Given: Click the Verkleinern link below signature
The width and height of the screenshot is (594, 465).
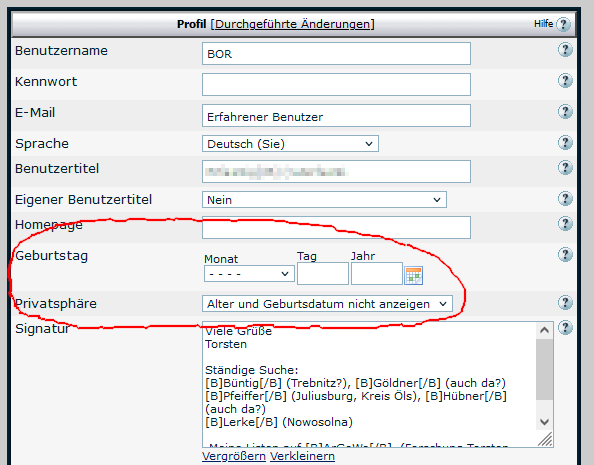Looking at the screenshot, I should [302, 456].
